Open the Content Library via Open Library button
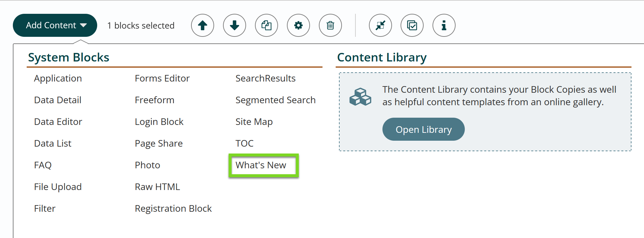 click(424, 129)
